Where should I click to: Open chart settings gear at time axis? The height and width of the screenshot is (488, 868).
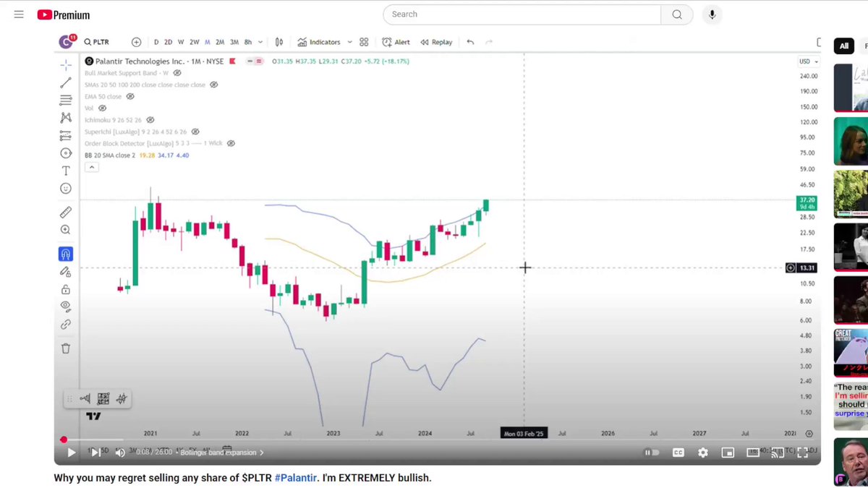(809, 433)
